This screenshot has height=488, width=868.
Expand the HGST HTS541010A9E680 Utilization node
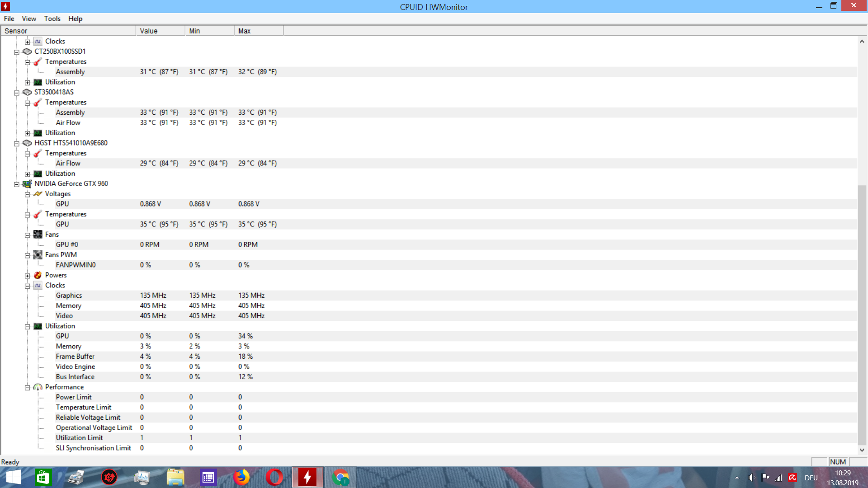[28, 174]
